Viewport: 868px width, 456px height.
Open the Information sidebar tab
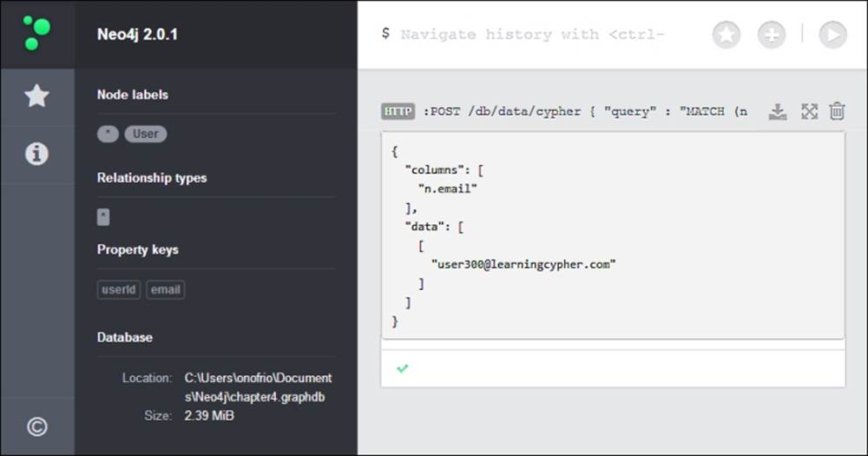(36, 154)
